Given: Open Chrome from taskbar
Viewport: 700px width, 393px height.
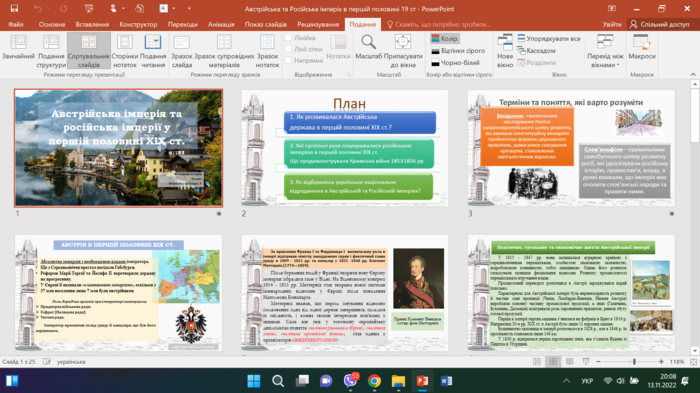Looking at the screenshot, I should pos(374,381).
